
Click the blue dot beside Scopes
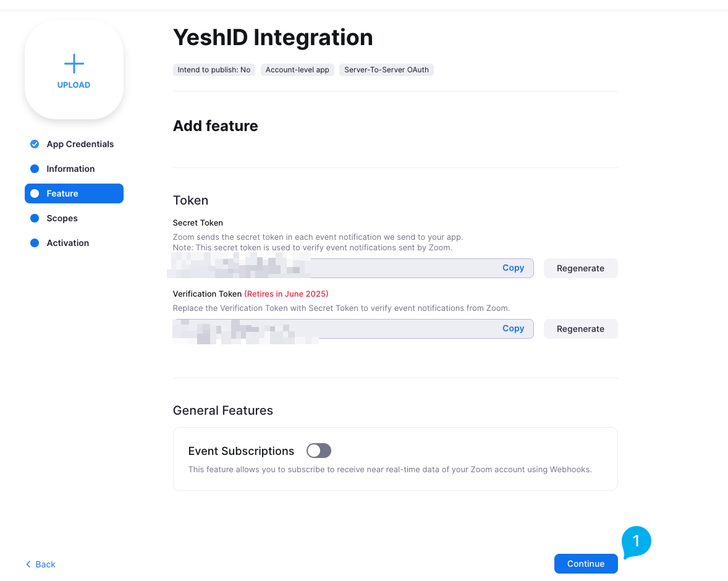click(35, 218)
